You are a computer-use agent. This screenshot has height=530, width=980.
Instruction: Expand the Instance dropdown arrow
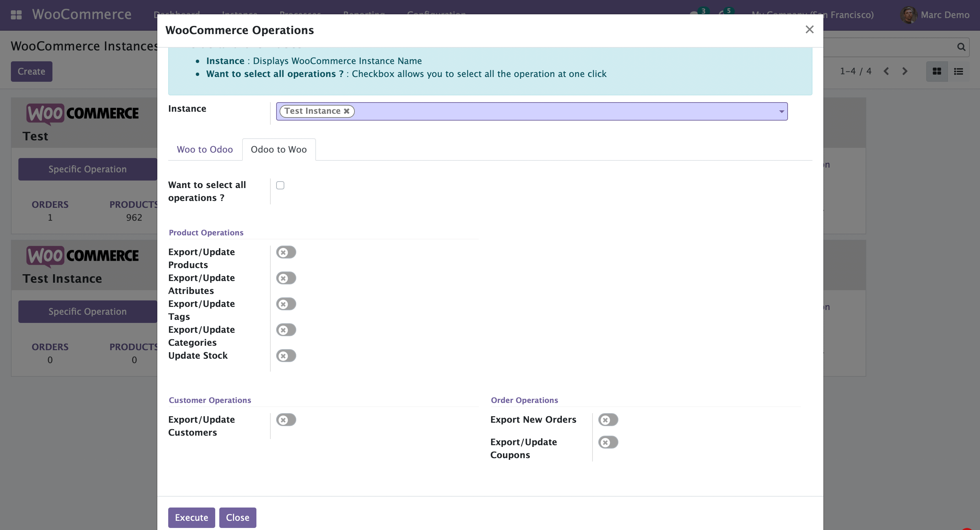(x=781, y=111)
